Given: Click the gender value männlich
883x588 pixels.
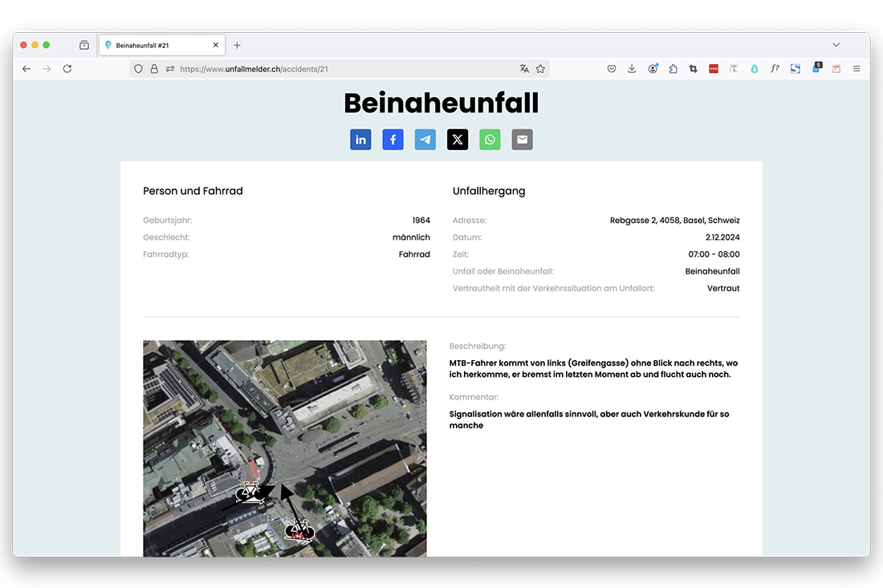Looking at the screenshot, I should (411, 237).
